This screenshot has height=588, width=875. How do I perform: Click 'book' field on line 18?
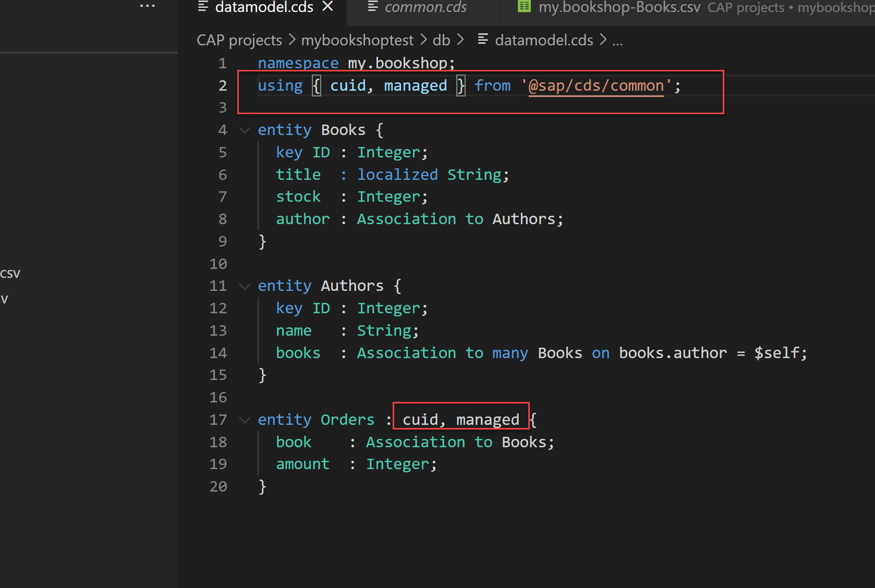coord(293,442)
